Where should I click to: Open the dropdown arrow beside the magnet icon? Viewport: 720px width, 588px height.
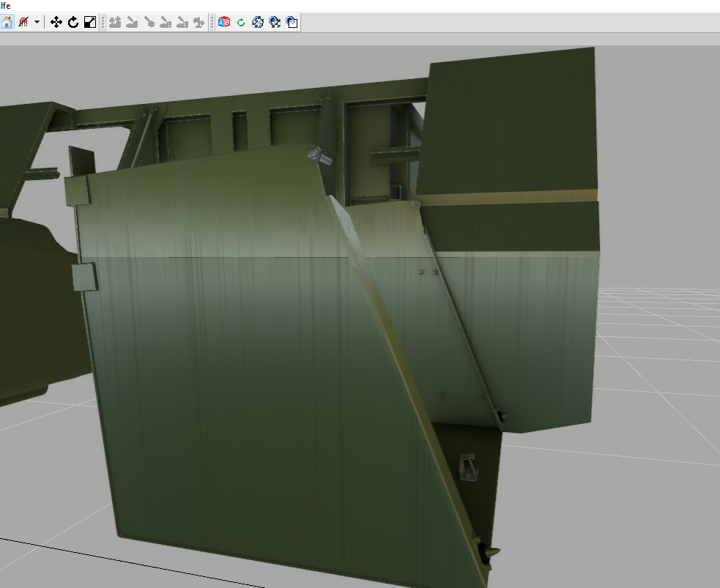pos(37,22)
